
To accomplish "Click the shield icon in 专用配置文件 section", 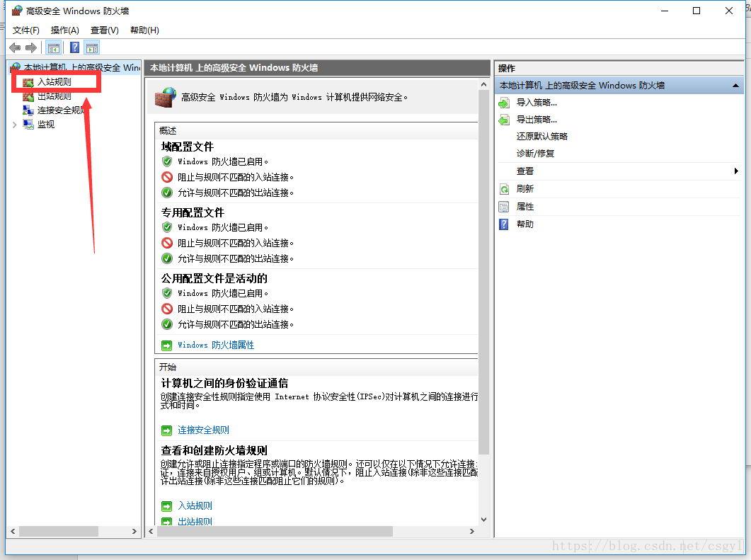I will coord(166,227).
